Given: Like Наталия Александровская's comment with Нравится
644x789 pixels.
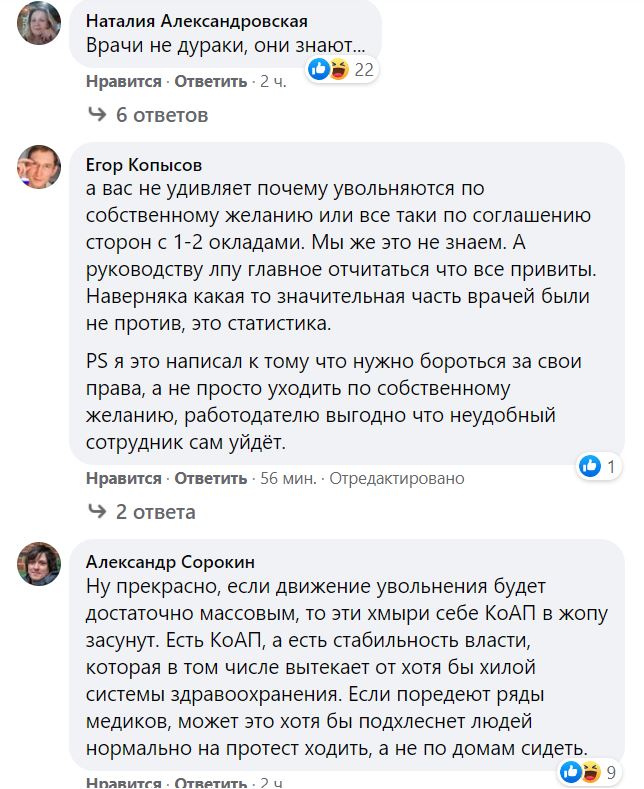Looking at the screenshot, I should point(123,82).
